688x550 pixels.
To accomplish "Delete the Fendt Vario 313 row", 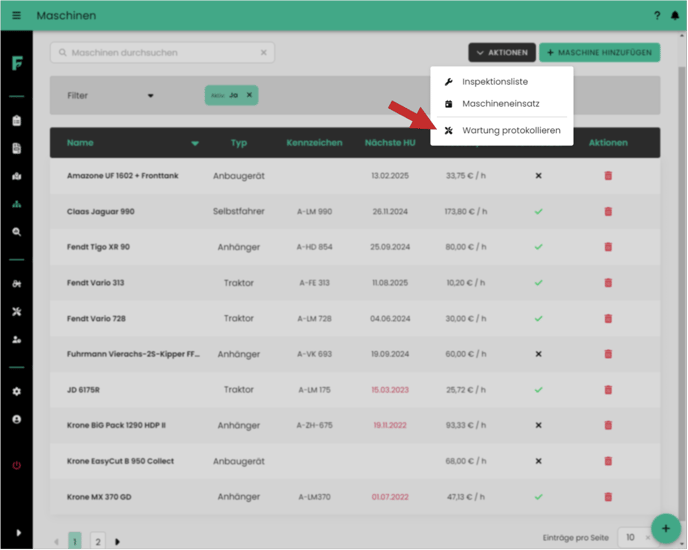I will coord(608,283).
